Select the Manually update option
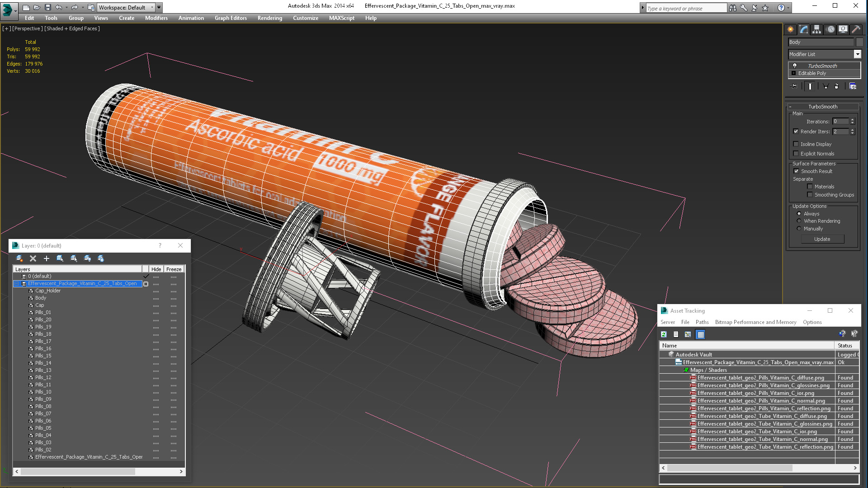Viewport: 868px width, 488px height. click(x=799, y=229)
